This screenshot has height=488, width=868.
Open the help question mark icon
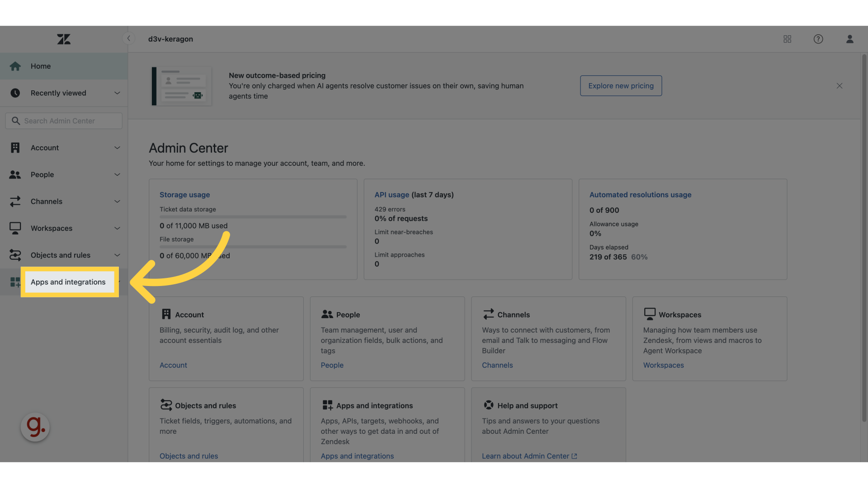pyautogui.click(x=818, y=39)
